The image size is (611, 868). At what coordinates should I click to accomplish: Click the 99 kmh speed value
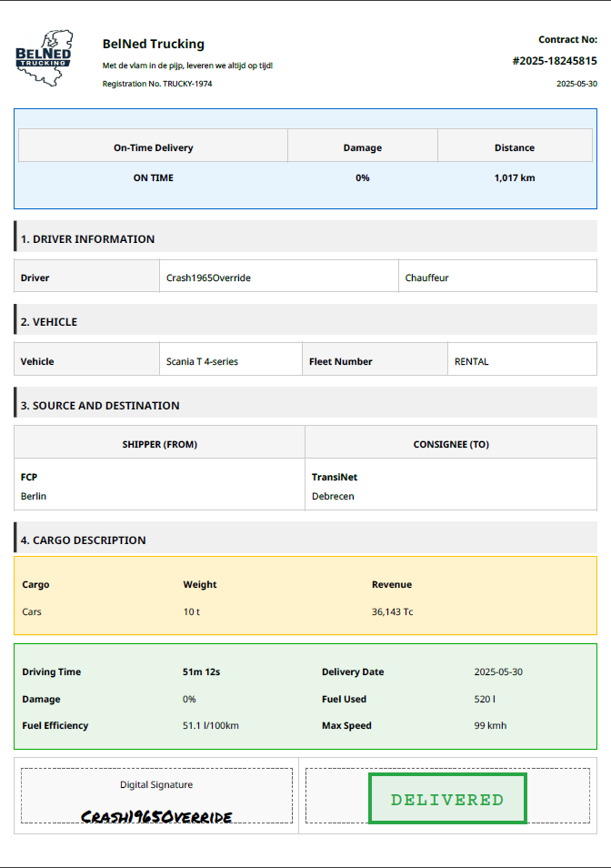490,726
